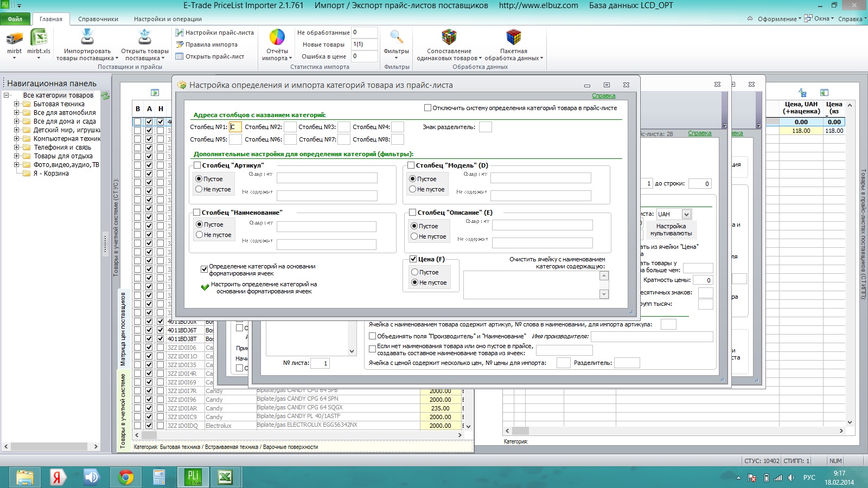
Task: Open the Справка dropdown beside Окна
Action: point(852,18)
